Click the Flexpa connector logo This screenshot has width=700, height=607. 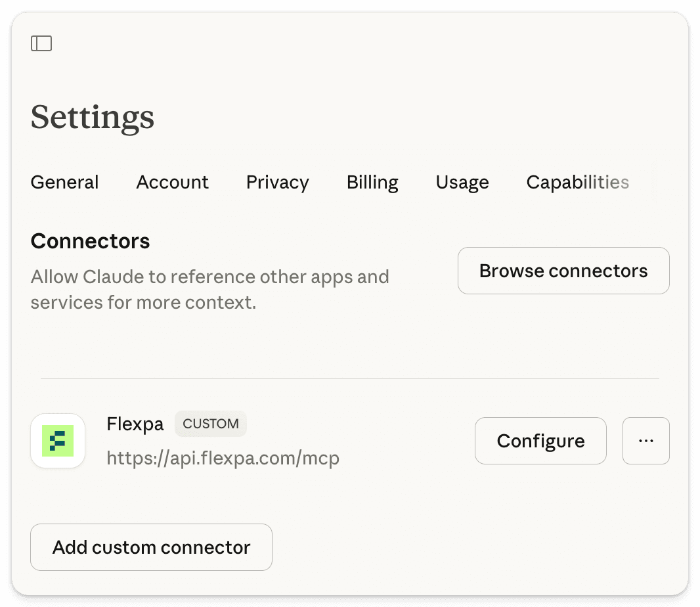[x=58, y=441]
